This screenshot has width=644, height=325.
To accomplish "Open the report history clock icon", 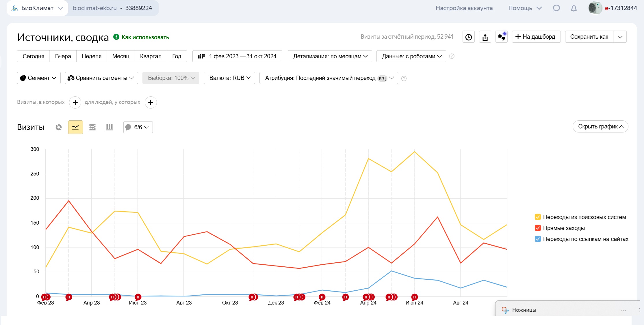I will 469,37.
